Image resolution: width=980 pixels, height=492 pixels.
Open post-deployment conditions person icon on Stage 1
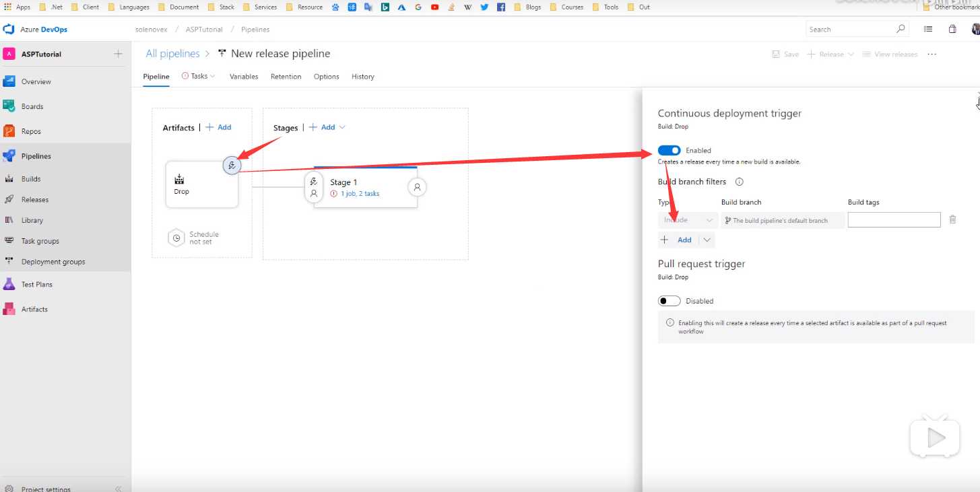click(417, 187)
